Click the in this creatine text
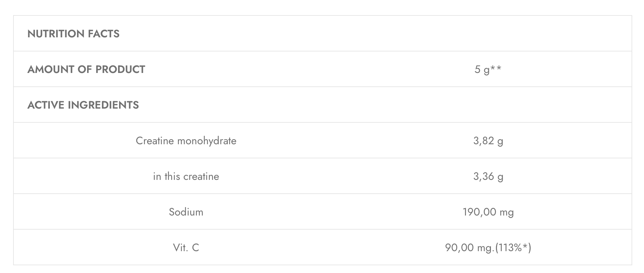The width and height of the screenshot is (644, 273). point(186,176)
